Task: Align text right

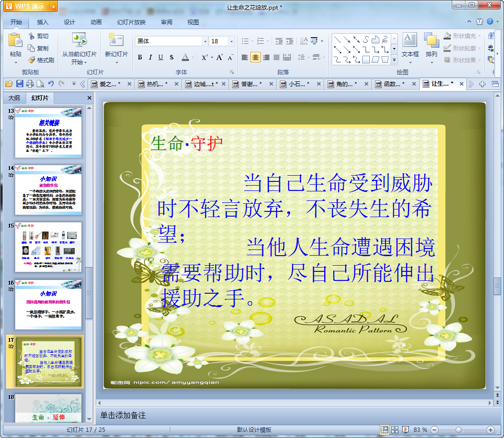Action: click(x=266, y=57)
